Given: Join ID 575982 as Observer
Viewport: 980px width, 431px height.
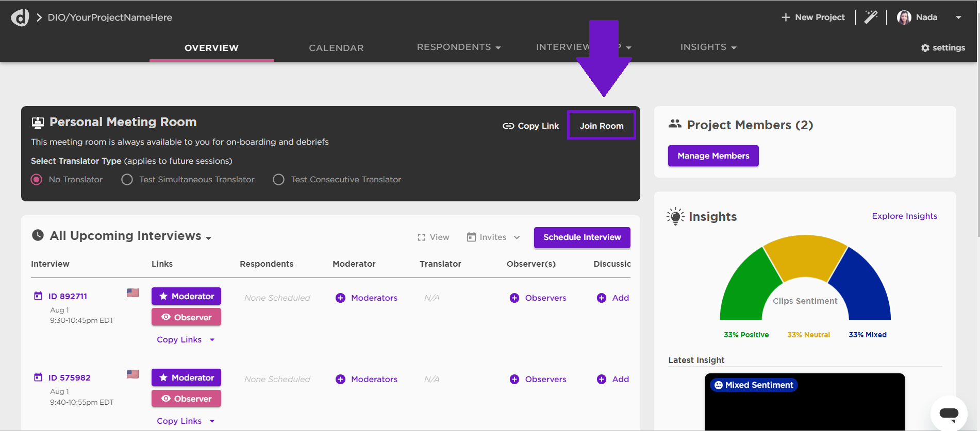Looking at the screenshot, I should 186,399.
